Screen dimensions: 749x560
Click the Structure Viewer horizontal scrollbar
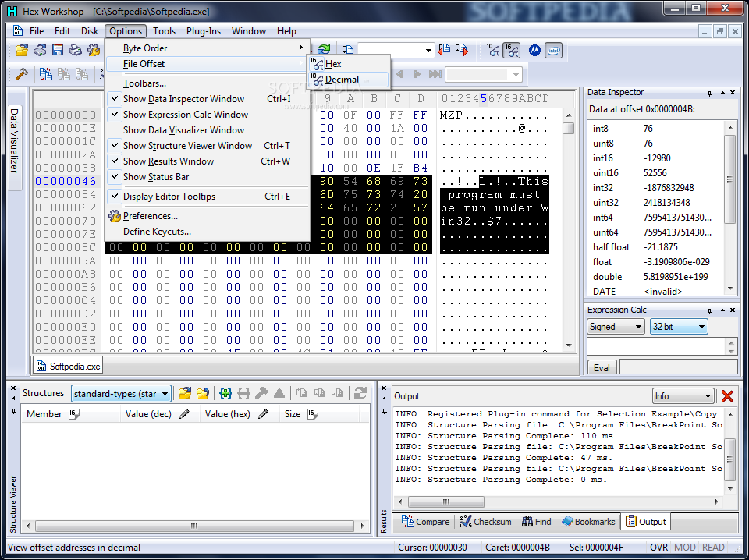[194, 526]
